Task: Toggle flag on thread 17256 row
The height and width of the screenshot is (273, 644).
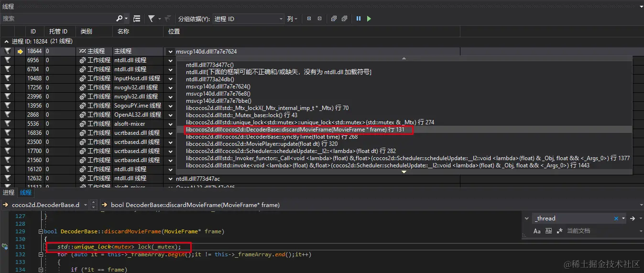Action: pyautogui.click(x=7, y=87)
